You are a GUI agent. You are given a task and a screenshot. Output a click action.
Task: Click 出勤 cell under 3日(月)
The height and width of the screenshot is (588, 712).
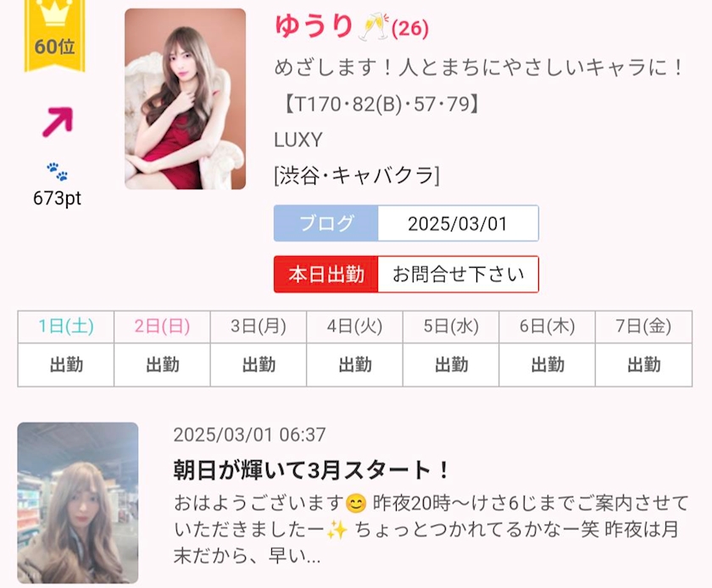[x=259, y=365]
